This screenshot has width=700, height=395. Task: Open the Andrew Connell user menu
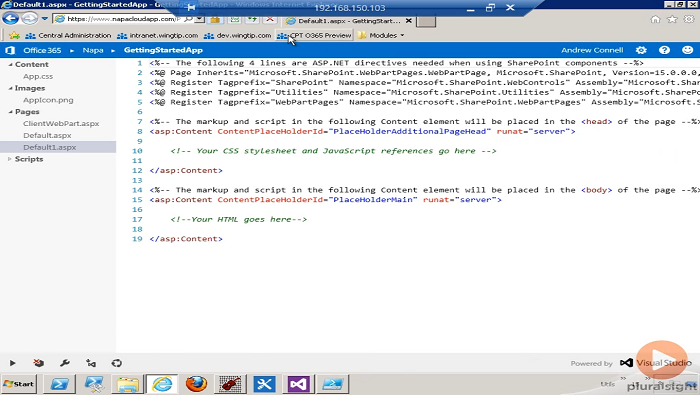592,50
